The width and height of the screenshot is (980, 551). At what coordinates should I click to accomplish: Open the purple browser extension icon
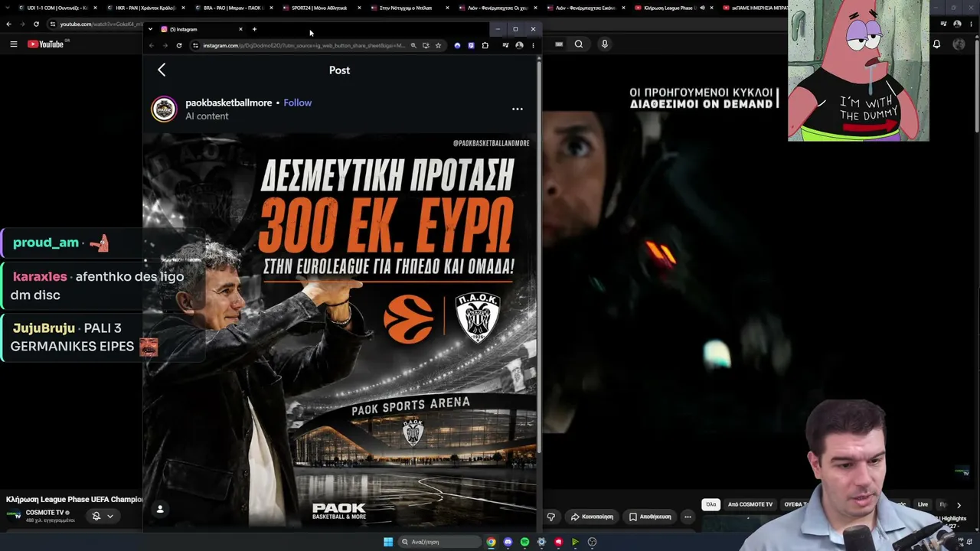click(471, 45)
